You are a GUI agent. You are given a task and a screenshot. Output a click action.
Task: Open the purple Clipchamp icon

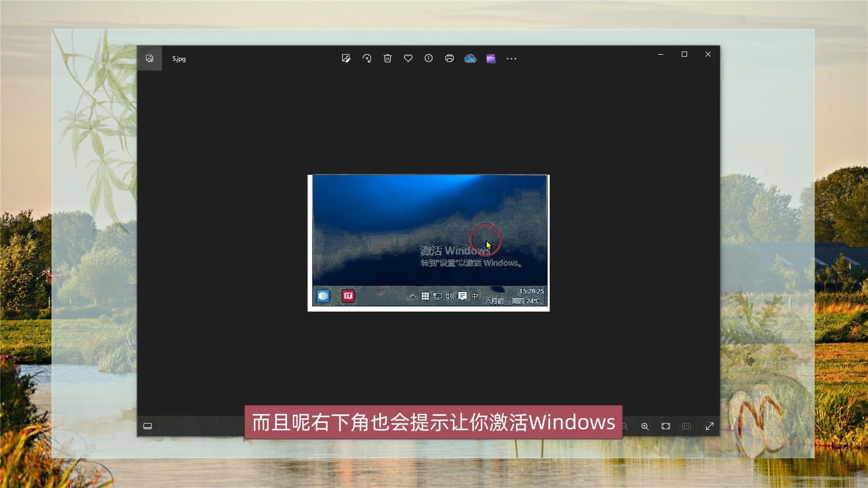491,58
